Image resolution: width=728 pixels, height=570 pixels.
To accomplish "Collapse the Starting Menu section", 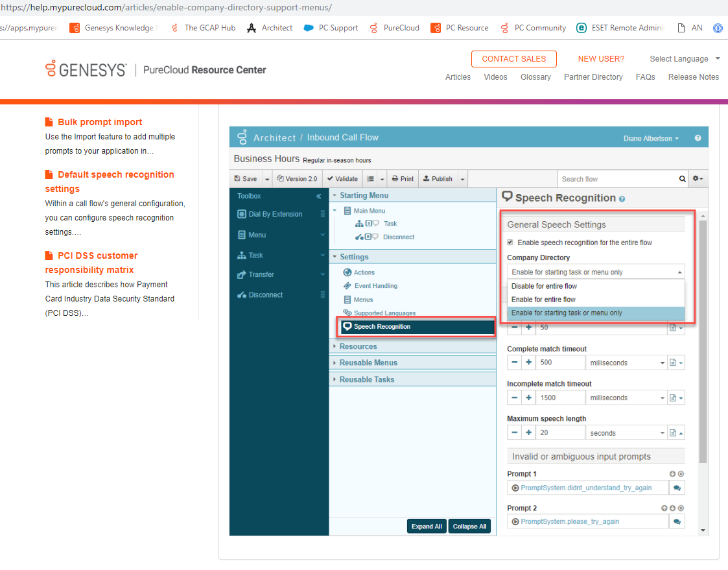I will click(335, 196).
